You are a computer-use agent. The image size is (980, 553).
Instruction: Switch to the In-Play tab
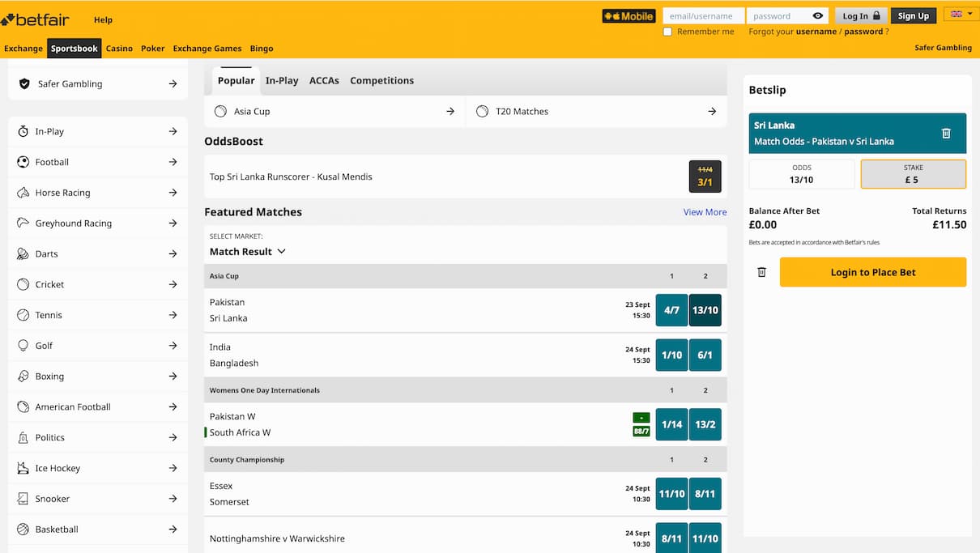click(x=282, y=80)
